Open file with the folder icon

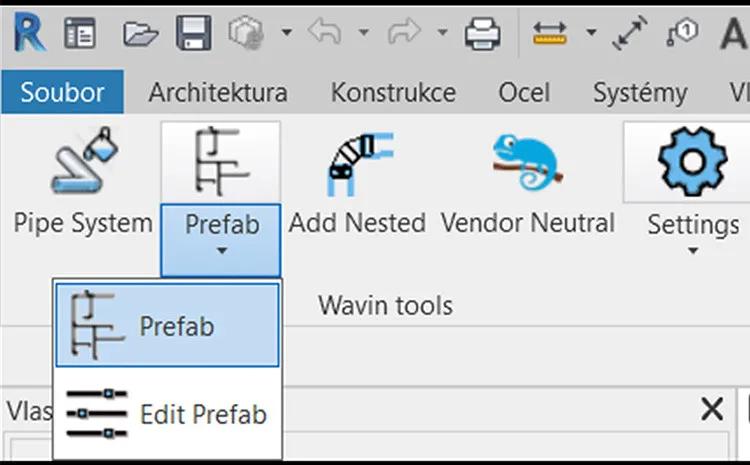pyautogui.click(x=140, y=33)
